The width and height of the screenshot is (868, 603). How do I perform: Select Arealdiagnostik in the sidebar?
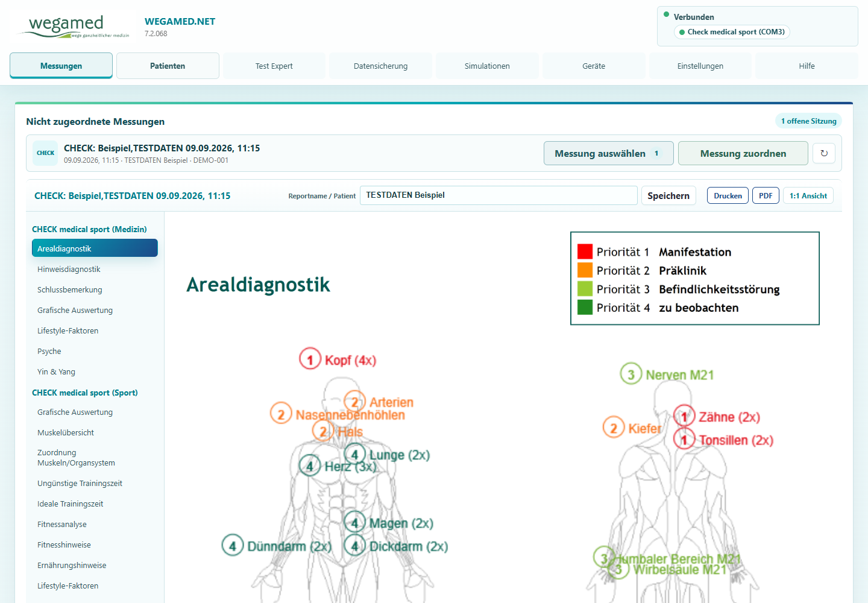[x=95, y=248]
